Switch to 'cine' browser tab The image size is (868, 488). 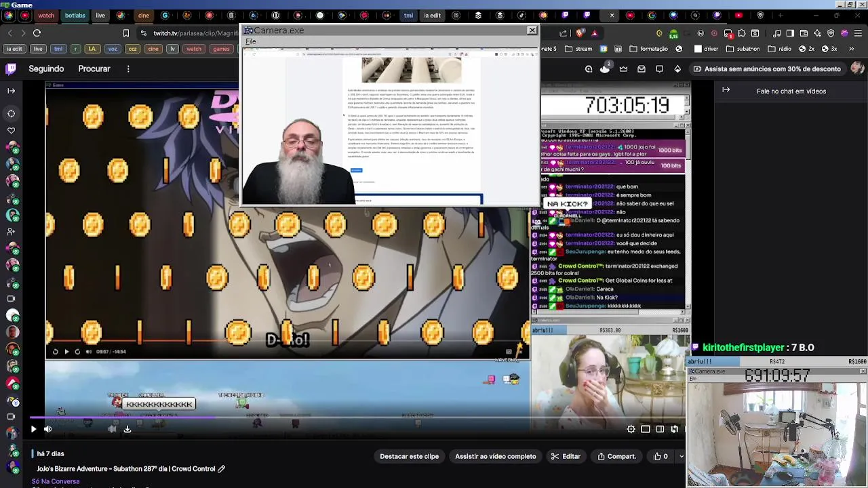(x=144, y=15)
